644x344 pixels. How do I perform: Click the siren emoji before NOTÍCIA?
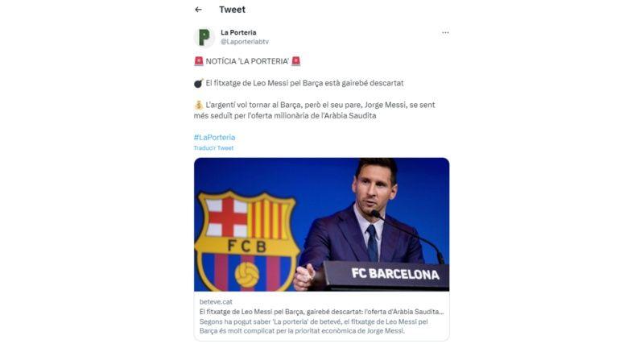coord(198,61)
